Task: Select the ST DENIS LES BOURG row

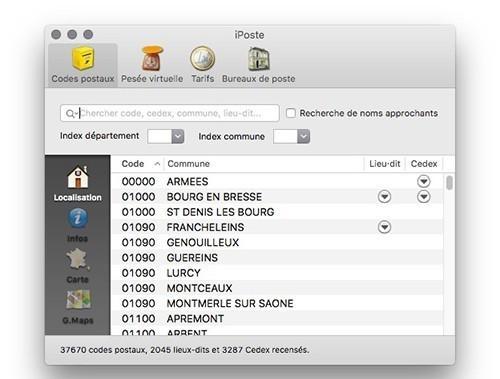Action: pos(278,212)
